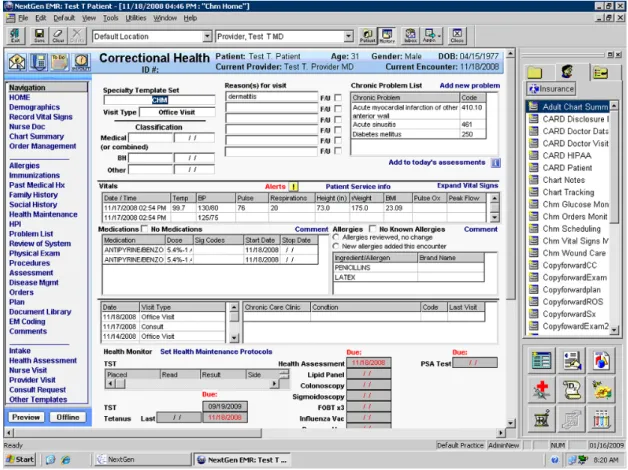Viewport: 628px width, 470px height.
Task: Switch to the patient face tab
Action: (566, 72)
